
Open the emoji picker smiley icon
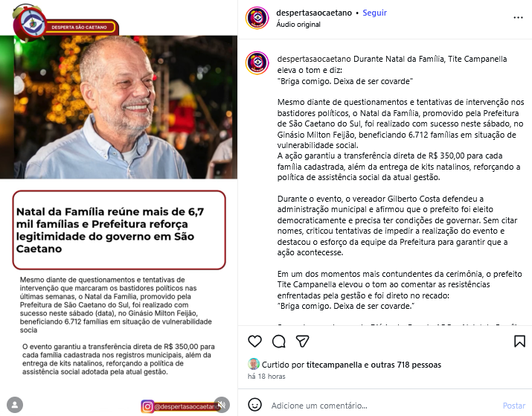click(254, 404)
